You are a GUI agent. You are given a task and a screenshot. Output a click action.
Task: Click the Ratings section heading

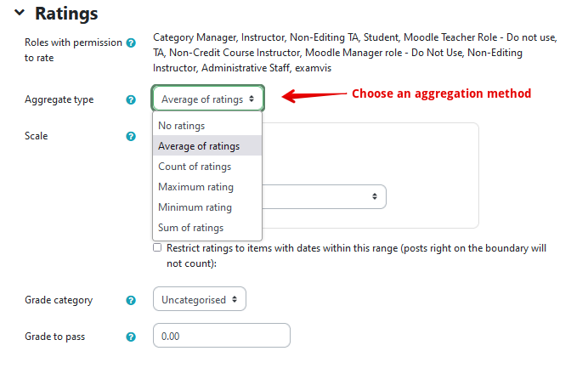[66, 14]
